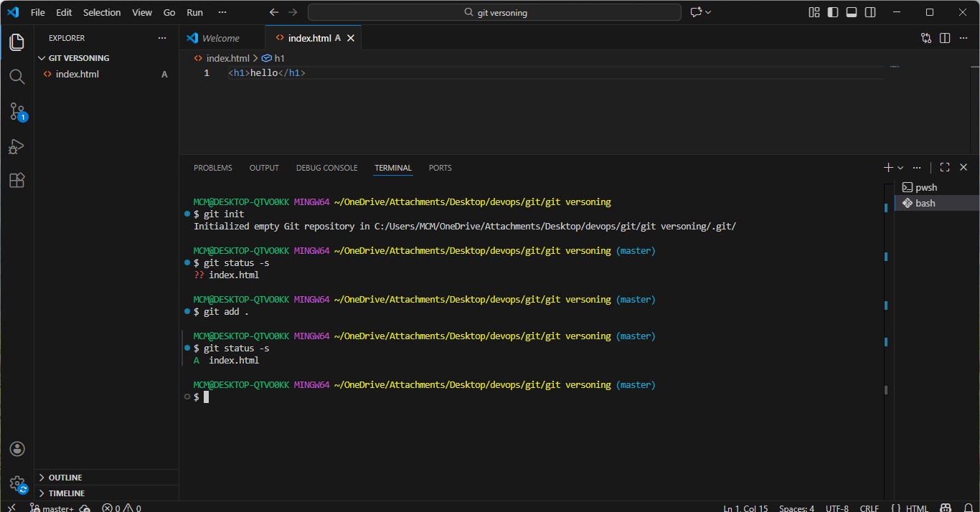This screenshot has height=512, width=980.
Task: Go back using the left arrow
Action: [274, 12]
